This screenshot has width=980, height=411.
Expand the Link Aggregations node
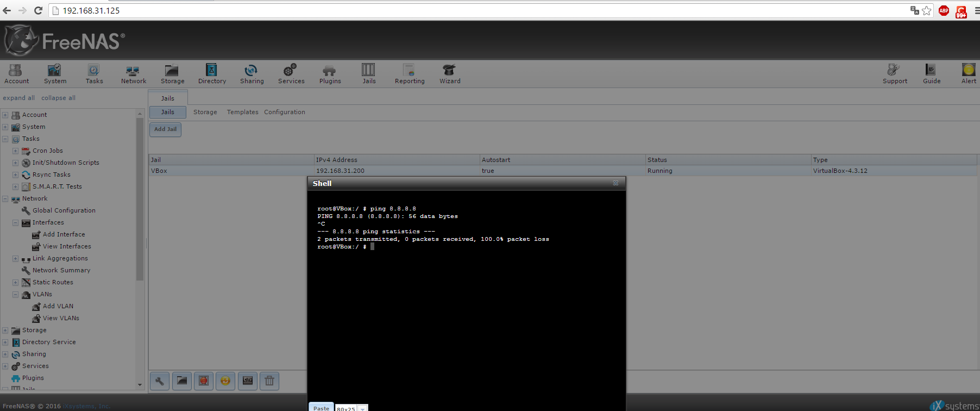coord(15,258)
